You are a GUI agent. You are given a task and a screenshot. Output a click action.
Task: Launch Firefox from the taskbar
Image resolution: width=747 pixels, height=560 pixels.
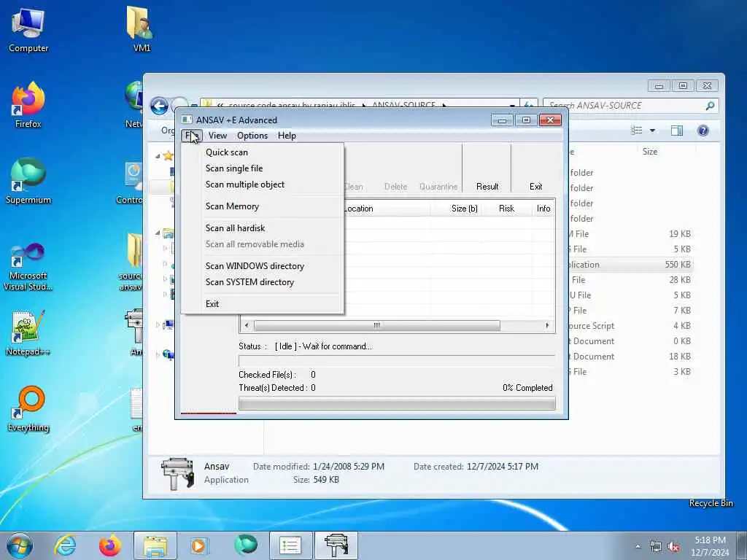pos(109,545)
